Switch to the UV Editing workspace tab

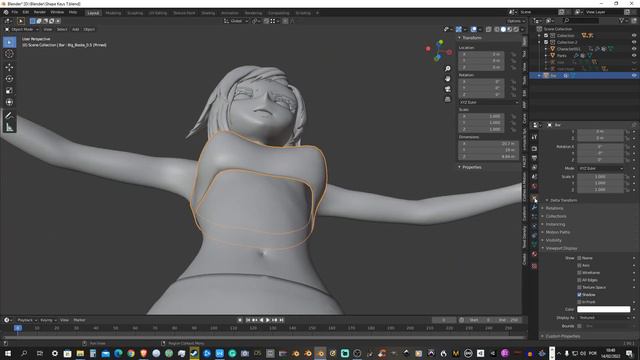pyautogui.click(x=158, y=13)
